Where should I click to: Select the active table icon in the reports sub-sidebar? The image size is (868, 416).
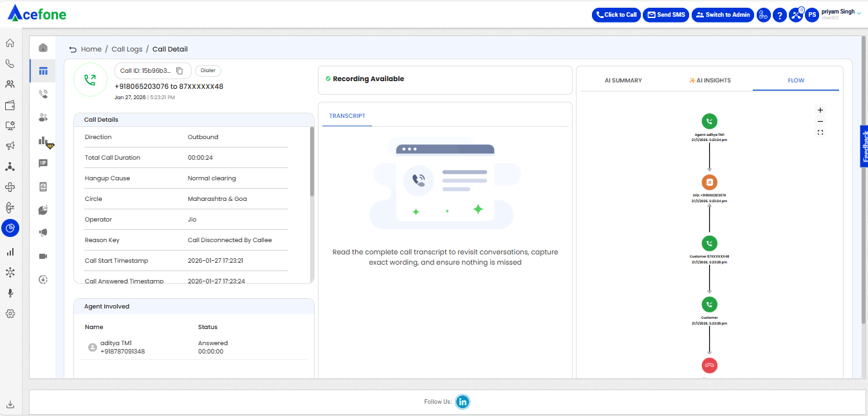[43, 71]
